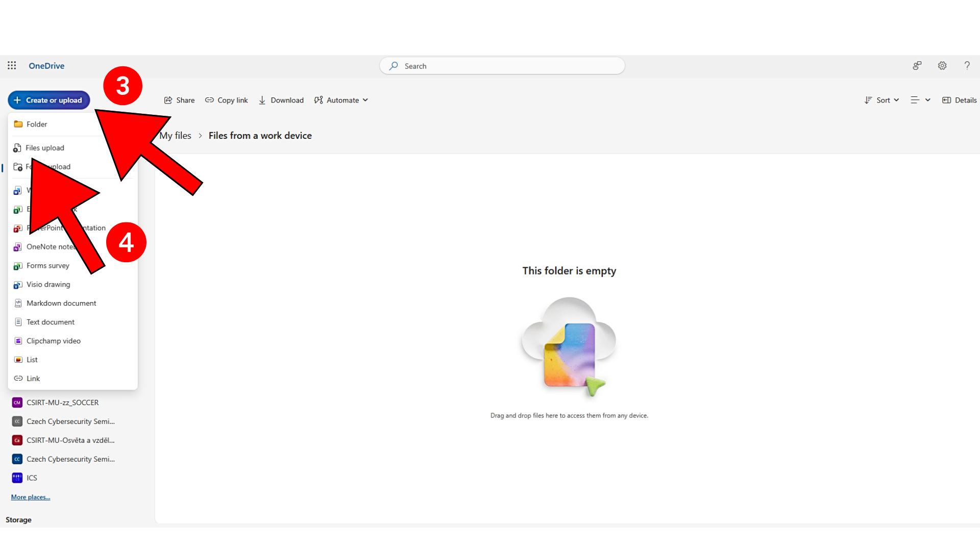Click the red CSIRT-MU-Osvěta icon
This screenshot has height=551, width=980.
click(17, 440)
